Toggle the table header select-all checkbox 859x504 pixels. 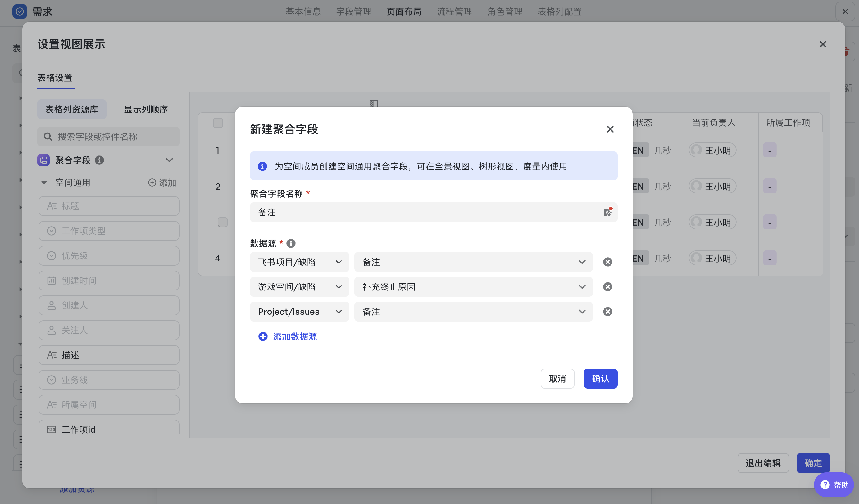tap(218, 123)
